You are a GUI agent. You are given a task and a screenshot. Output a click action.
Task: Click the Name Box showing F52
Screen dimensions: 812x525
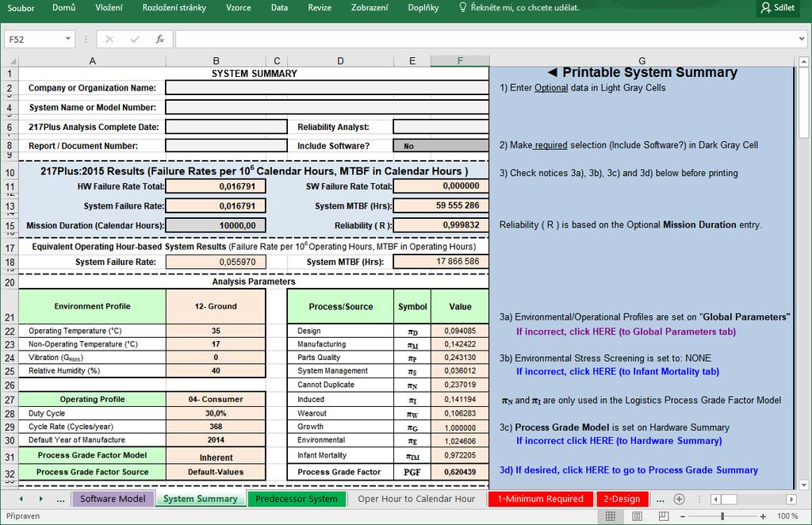click(x=34, y=40)
